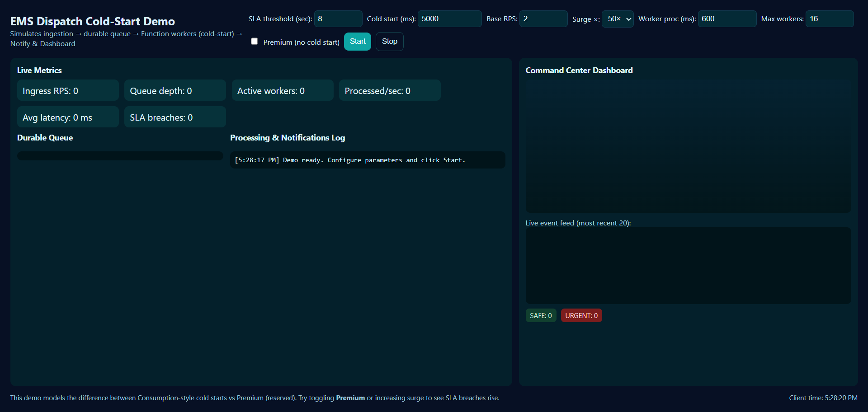The height and width of the screenshot is (412, 868).
Task: Focus the Cold start (ms) input field
Action: [x=450, y=19]
